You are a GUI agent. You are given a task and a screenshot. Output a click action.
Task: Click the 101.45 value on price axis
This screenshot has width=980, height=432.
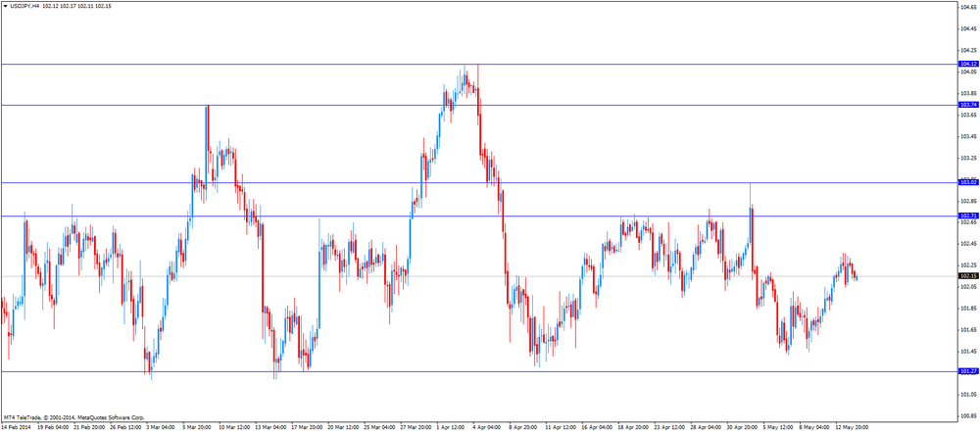969,352
